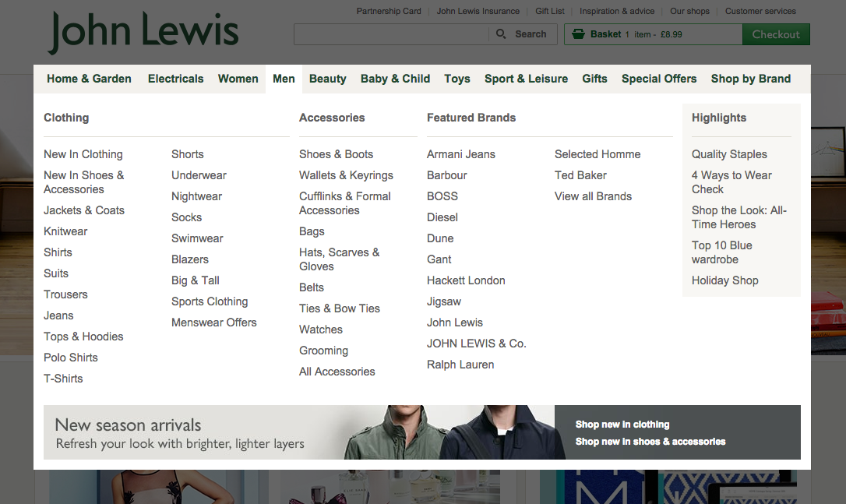
Task: Visit the Our shops link
Action: coord(689,12)
